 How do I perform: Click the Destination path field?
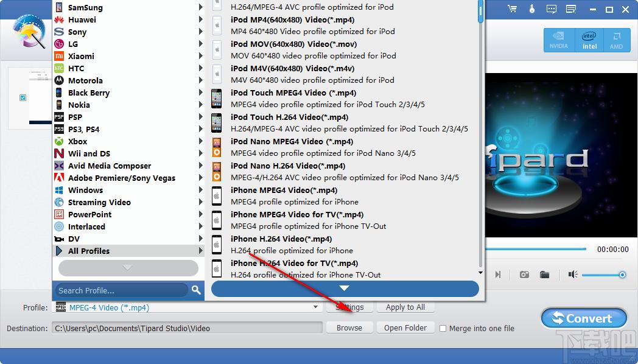coord(187,328)
